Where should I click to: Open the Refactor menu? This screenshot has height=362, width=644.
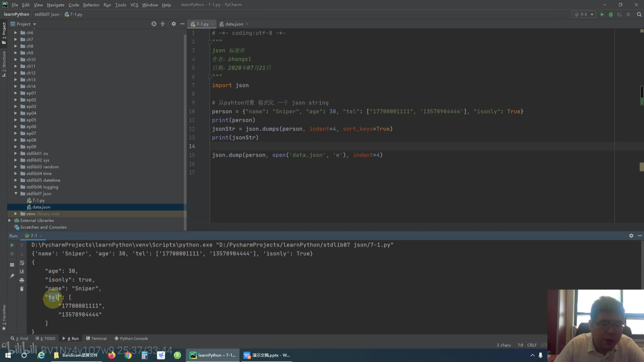(x=91, y=5)
